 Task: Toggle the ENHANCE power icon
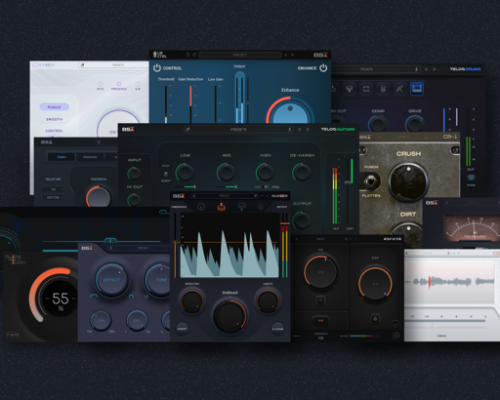pyautogui.click(x=323, y=68)
